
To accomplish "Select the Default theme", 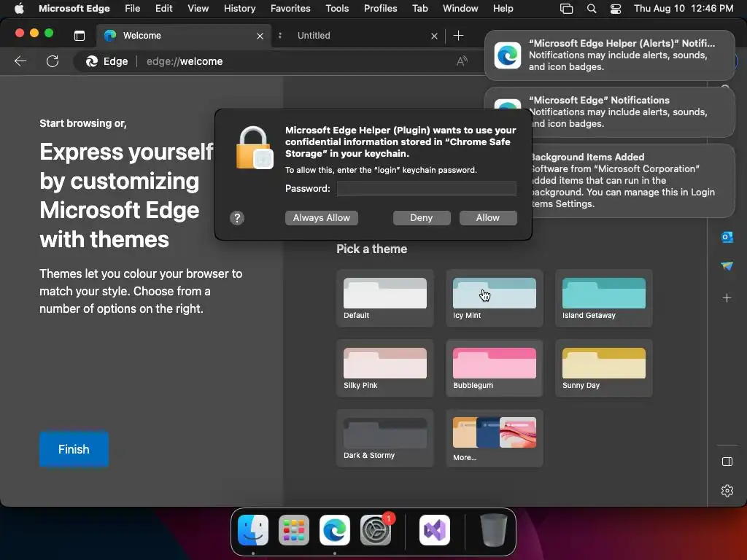I will click(385, 298).
